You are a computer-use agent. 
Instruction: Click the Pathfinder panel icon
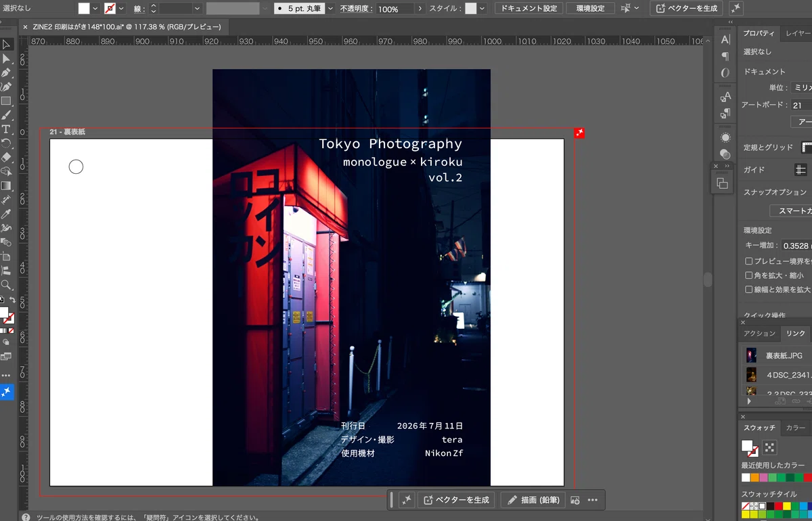(x=722, y=183)
